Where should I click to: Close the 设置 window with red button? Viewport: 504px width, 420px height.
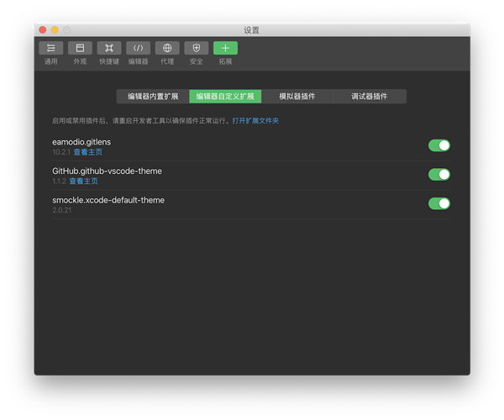pyautogui.click(x=43, y=29)
